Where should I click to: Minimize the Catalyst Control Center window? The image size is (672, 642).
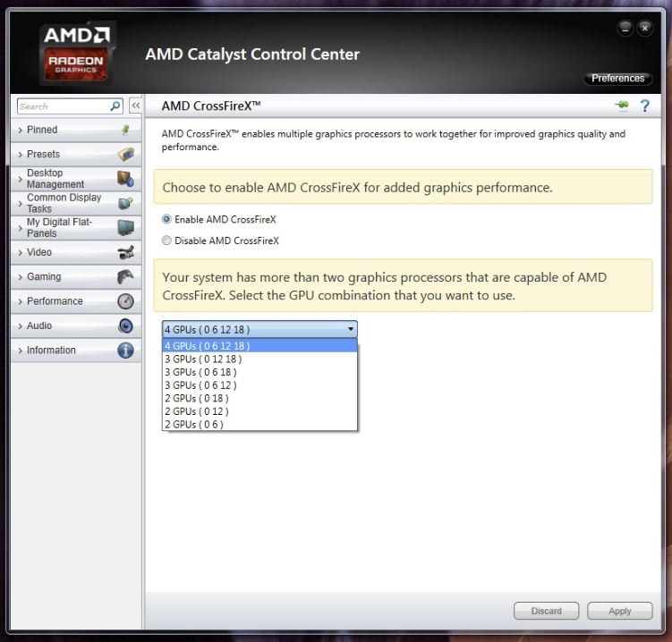pos(625,29)
